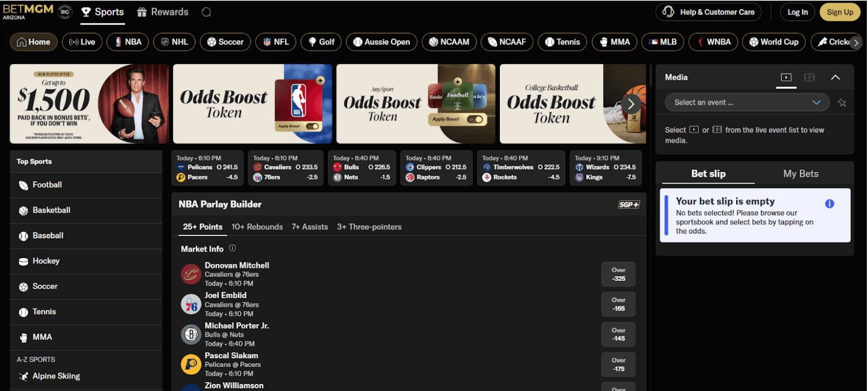868x391 pixels.
Task: Open the Sports main tab
Action: [x=102, y=12]
